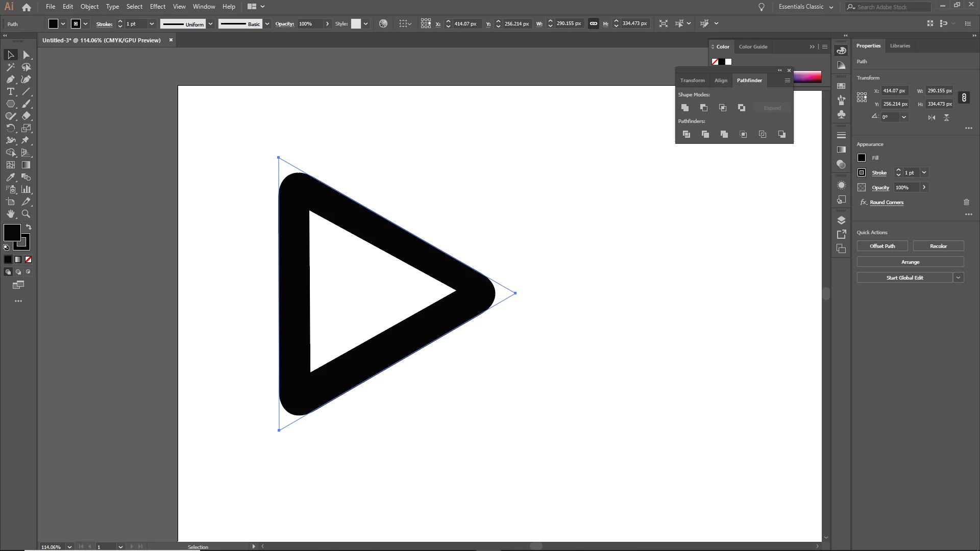Select the Type tool

10,92
